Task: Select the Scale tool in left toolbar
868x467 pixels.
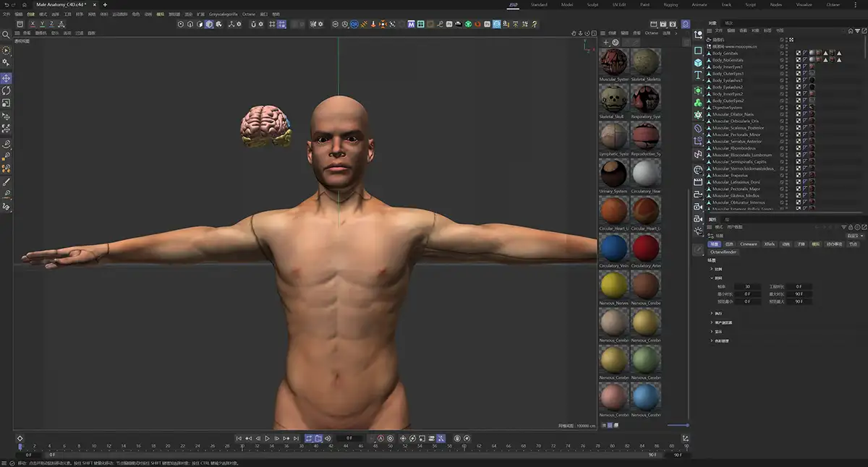Action: point(7,103)
